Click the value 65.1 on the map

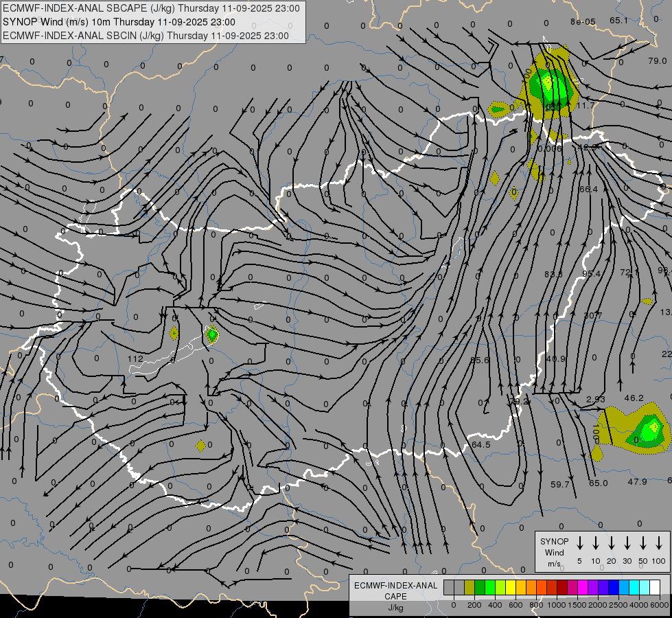tap(618, 20)
